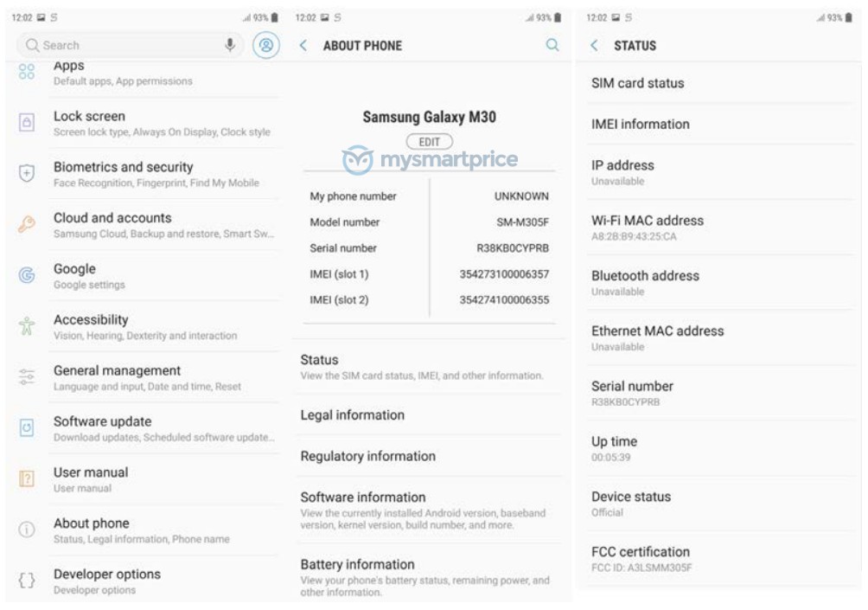Tap the Accessibility person icon
The image size is (868, 610).
pyautogui.click(x=27, y=326)
